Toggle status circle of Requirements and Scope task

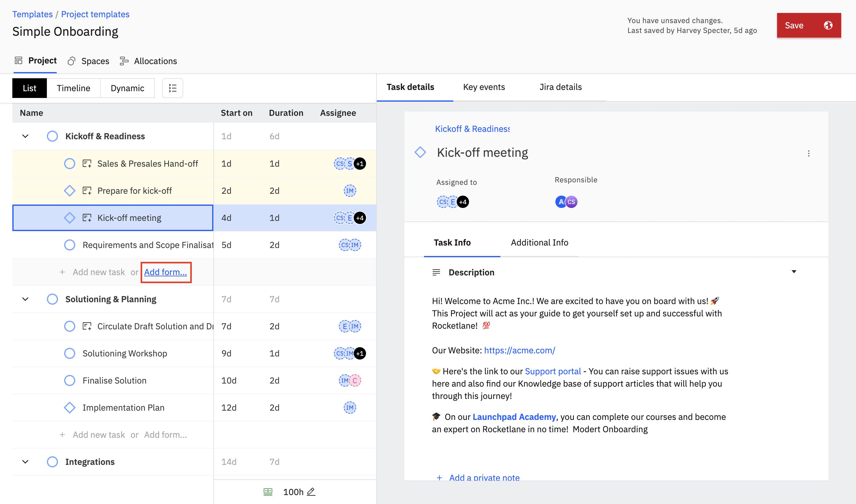click(x=70, y=245)
